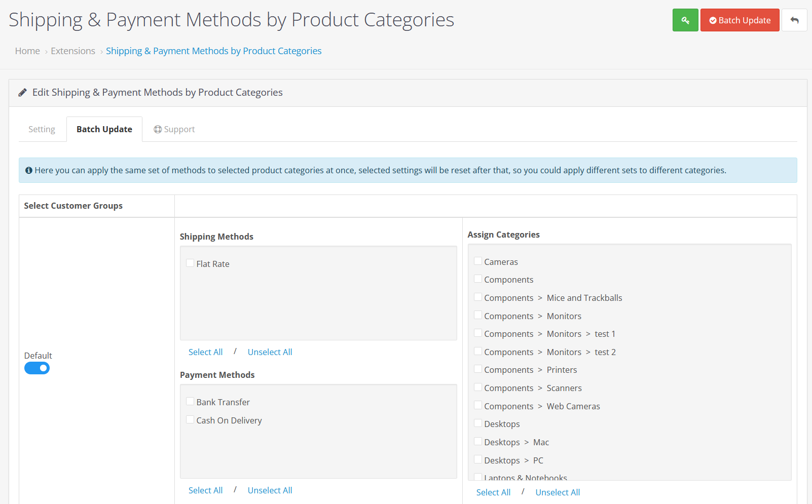Check the Components > Monitors category

[x=478, y=316]
